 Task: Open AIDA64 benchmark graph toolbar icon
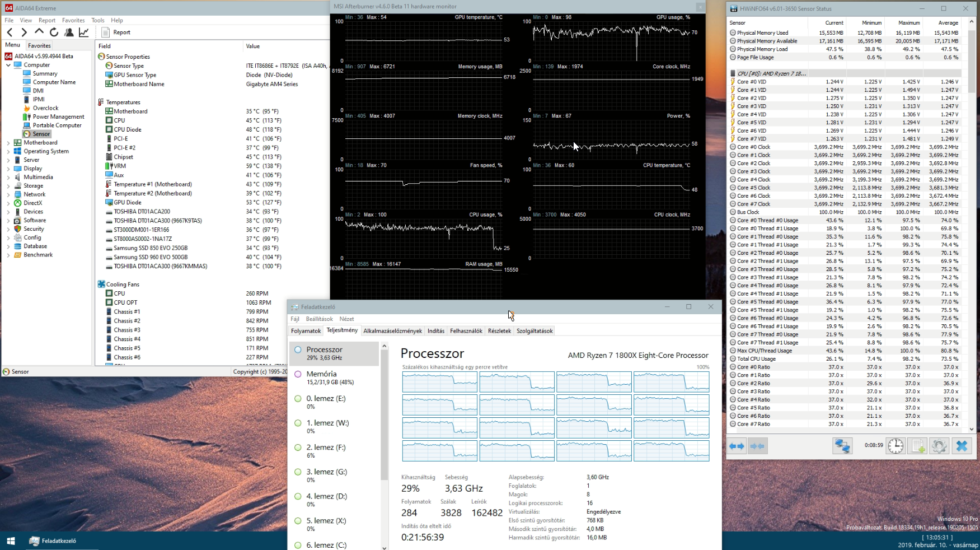tap(84, 32)
